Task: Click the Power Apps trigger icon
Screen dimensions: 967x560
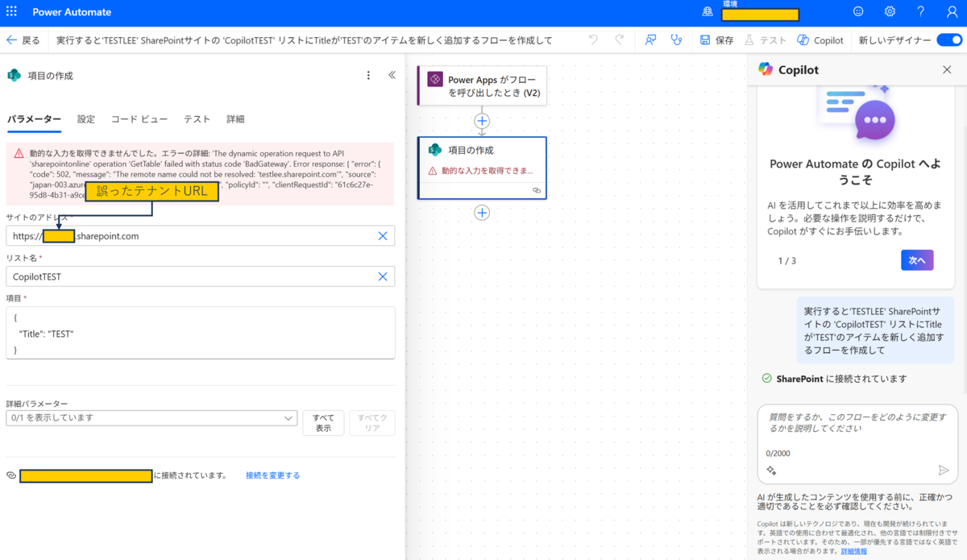Action: tap(434, 79)
